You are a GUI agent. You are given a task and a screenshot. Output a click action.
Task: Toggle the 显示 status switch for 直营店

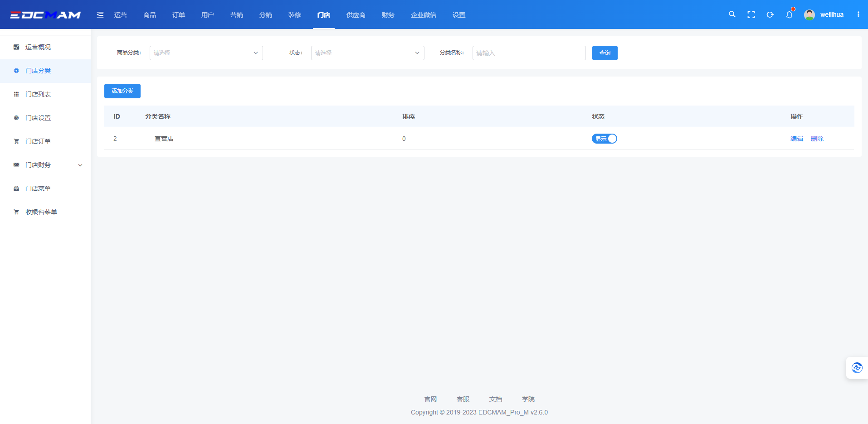[604, 139]
